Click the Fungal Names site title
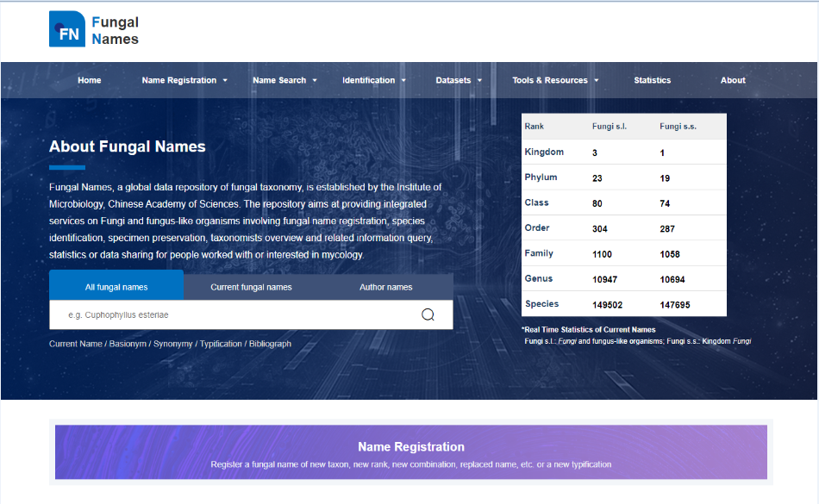This screenshot has height=504, width=819. [x=115, y=30]
